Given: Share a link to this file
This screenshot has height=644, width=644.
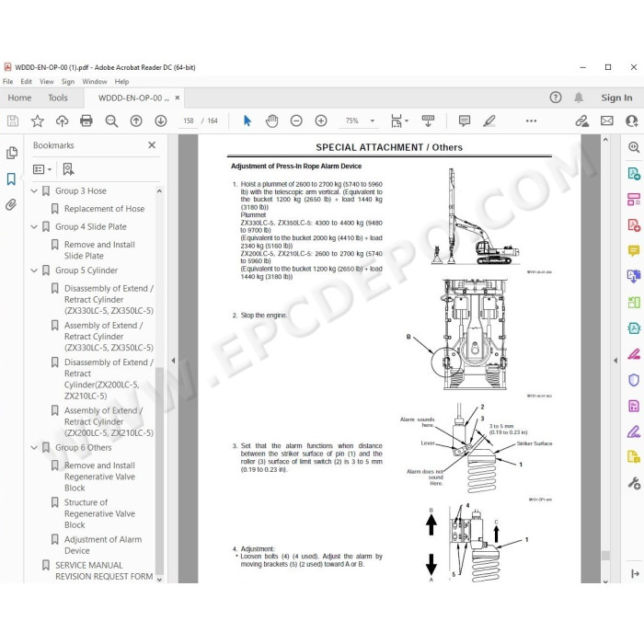Looking at the screenshot, I should point(581,121).
